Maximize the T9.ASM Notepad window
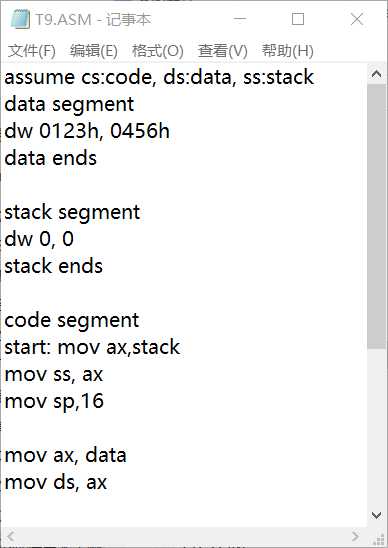This screenshot has width=388, height=548. [x=298, y=19]
